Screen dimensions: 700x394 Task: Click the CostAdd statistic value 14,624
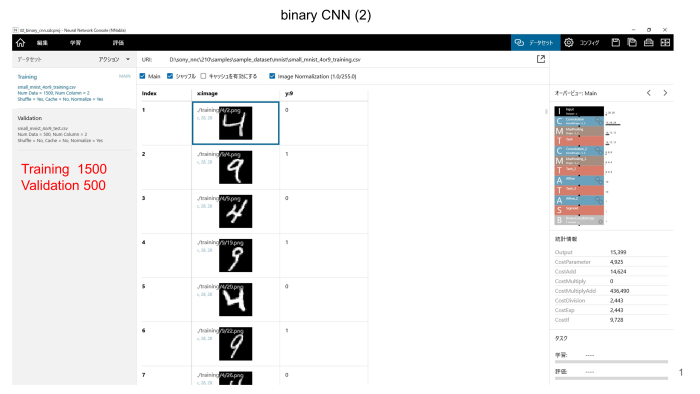coord(618,271)
